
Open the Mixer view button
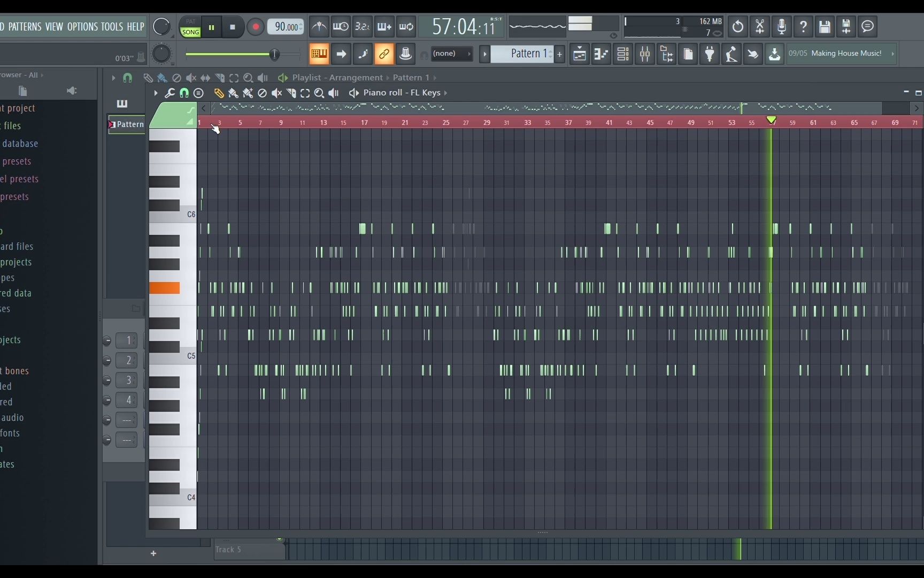[x=645, y=54]
